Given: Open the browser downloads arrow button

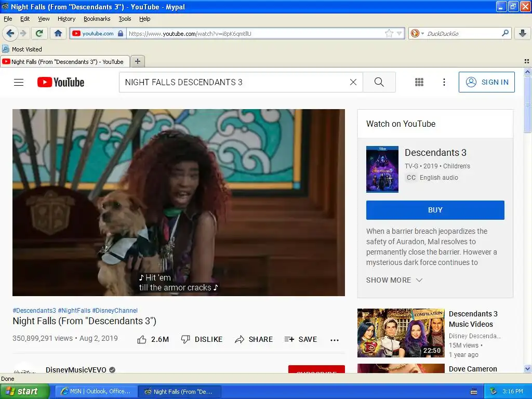Looking at the screenshot, I should click(x=523, y=33).
